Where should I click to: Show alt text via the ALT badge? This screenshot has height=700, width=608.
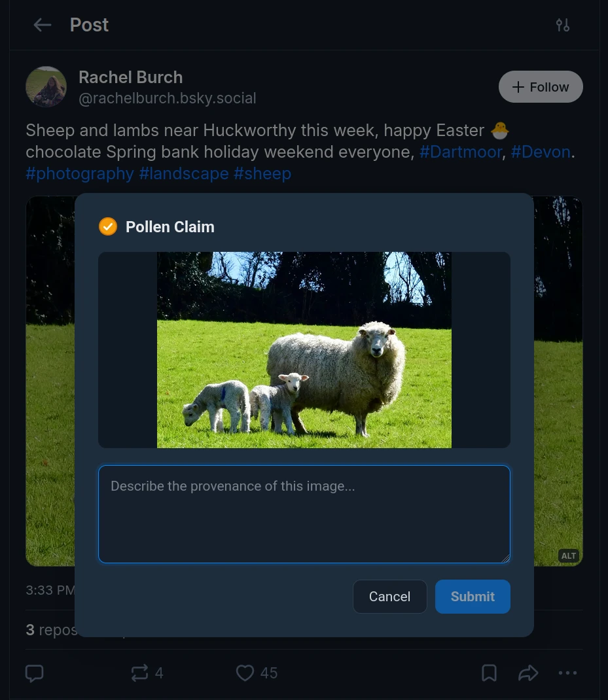568,555
